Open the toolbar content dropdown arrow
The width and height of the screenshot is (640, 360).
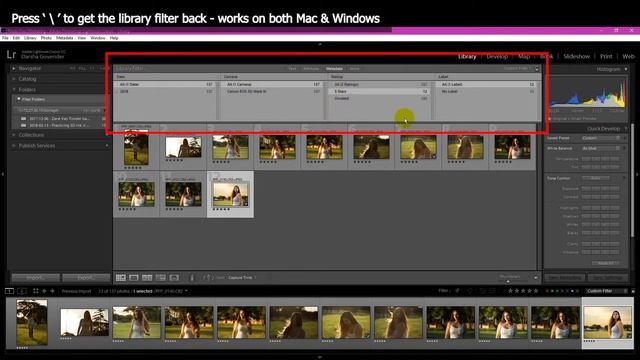[536, 278]
